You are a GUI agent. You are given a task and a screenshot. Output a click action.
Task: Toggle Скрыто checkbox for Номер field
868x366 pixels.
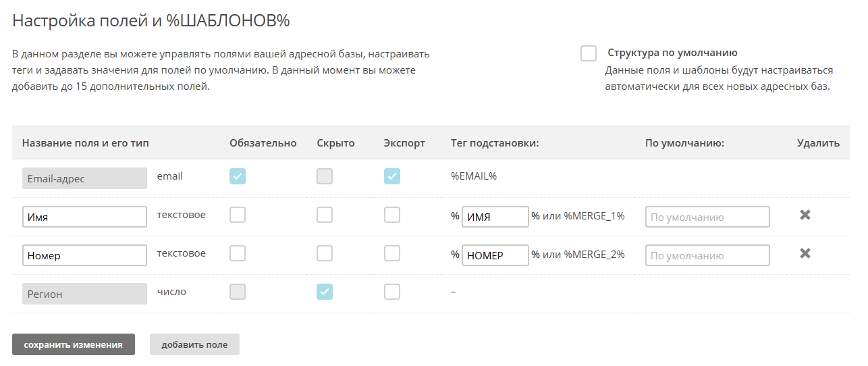(x=325, y=254)
